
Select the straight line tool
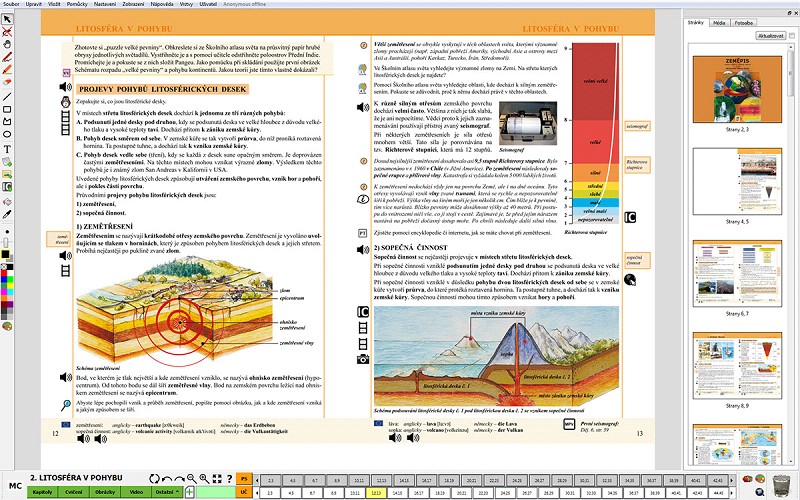click(x=7, y=96)
